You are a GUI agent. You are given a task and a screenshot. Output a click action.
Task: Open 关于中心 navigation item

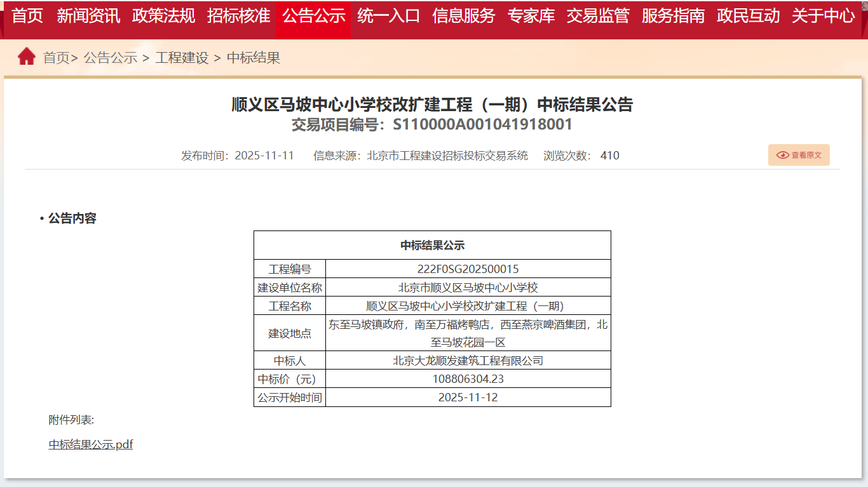[x=823, y=16]
